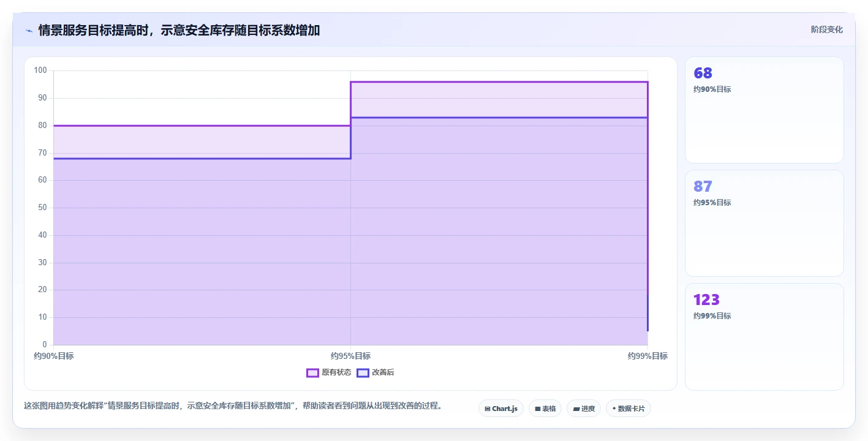Click the purple 原有状态 legend swatch
This screenshot has height=441, width=868.
(x=312, y=372)
